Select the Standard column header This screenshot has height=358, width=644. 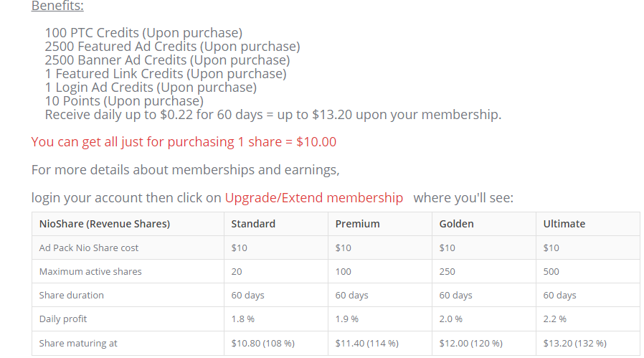tap(253, 224)
